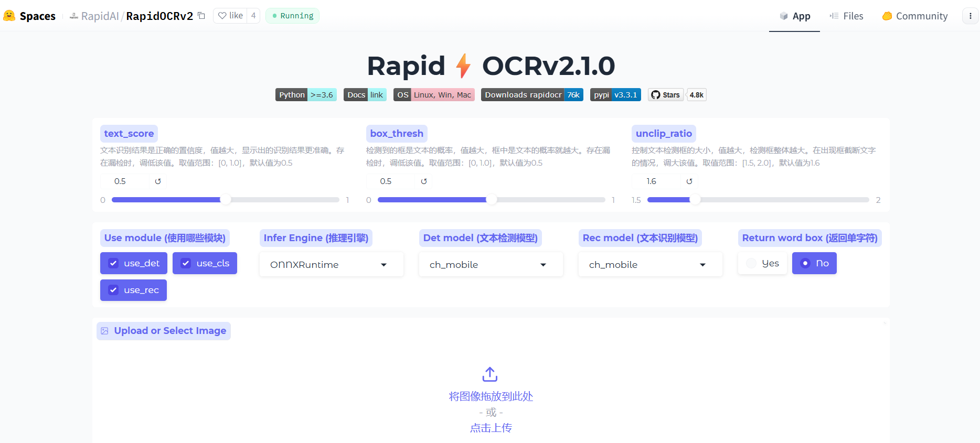Screen dimensions: 980x443
Task: Click the Running status badge
Action: tap(292, 16)
